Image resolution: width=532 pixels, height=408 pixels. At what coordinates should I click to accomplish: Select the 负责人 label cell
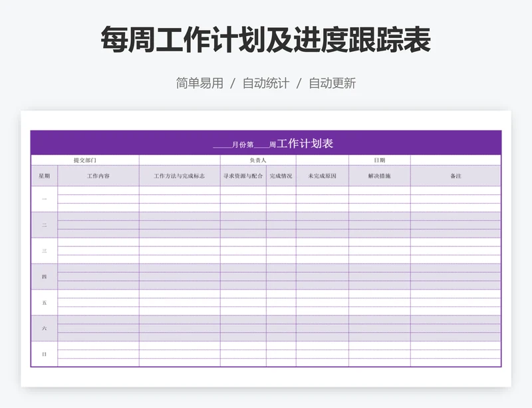click(258, 160)
